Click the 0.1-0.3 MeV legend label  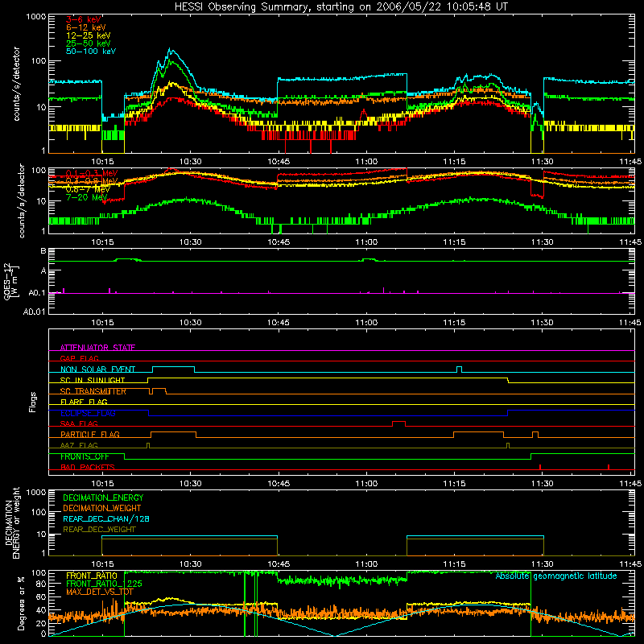tap(92, 173)
